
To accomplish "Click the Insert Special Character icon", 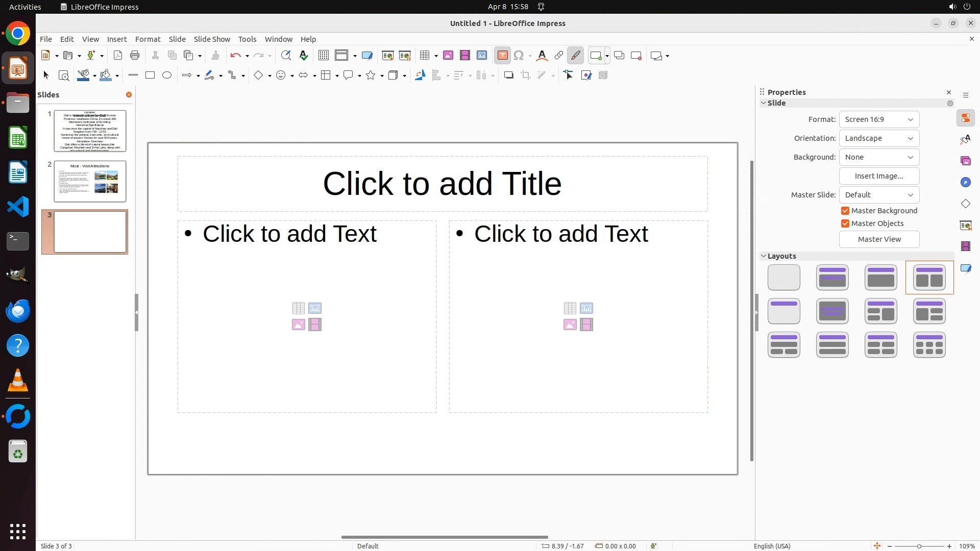I will [x=519, y=56].
